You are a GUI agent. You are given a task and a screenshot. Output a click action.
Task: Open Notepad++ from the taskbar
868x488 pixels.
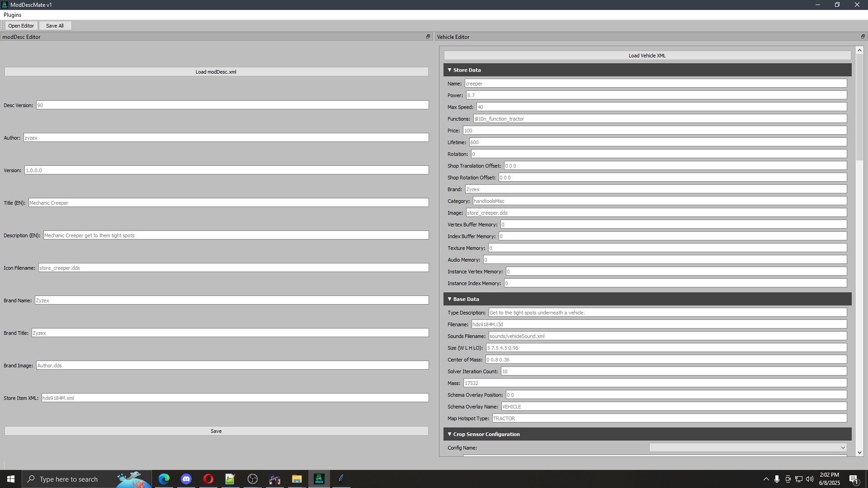230,479
